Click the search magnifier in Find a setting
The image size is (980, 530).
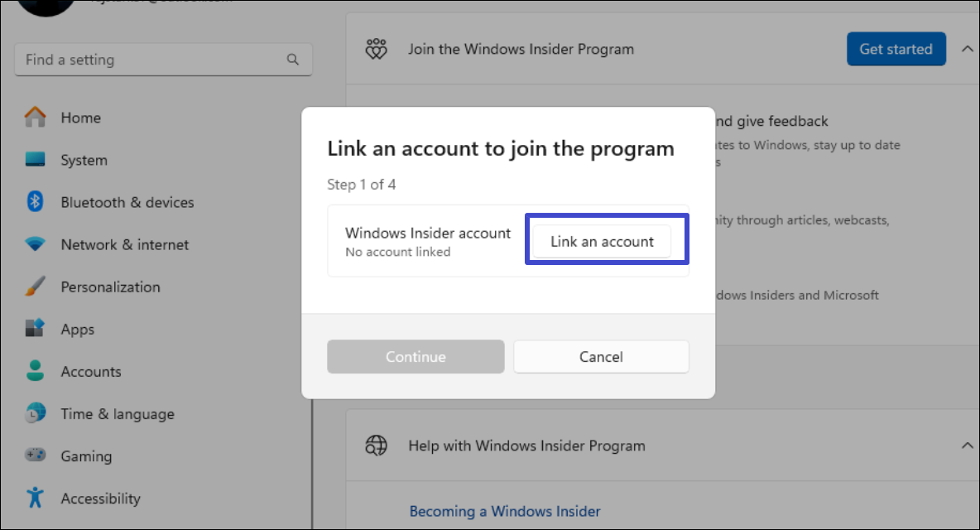tap(293, 59)
